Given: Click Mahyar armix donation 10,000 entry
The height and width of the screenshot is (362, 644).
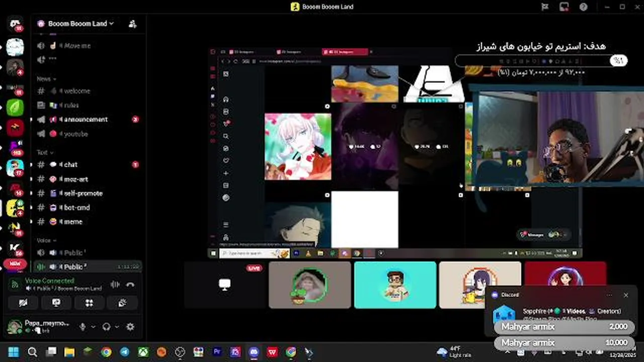Looking at the screenshot, I should (564, 343).
